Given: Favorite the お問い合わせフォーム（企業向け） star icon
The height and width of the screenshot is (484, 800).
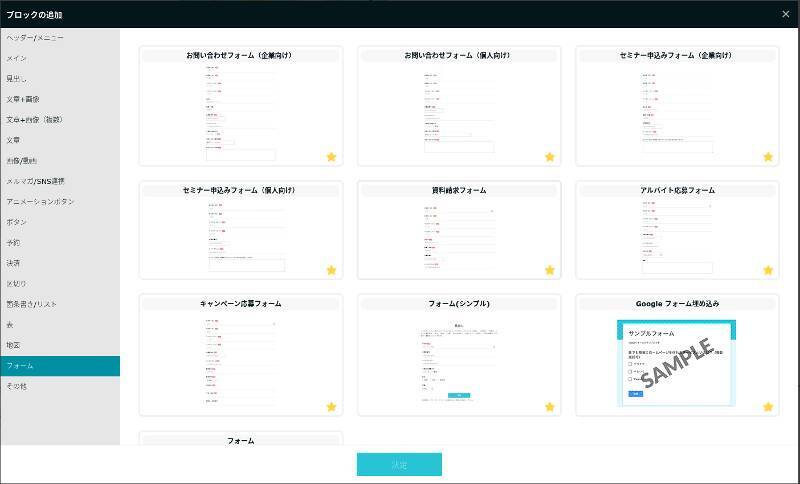Looking at the screenshot, I should pyautogui.click(x=331, y=156).
